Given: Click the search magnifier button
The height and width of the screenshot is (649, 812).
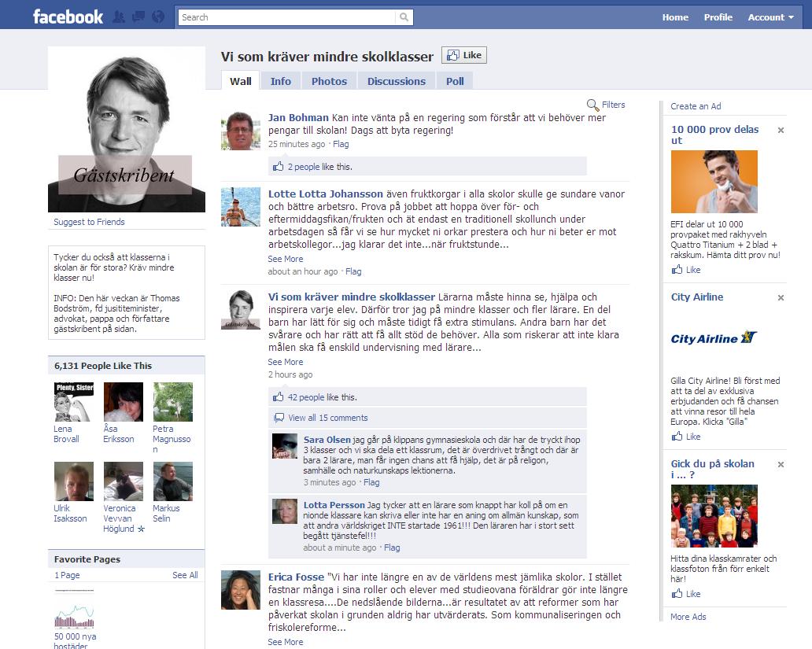Looking at the screenshot, I should pos(404,17).
